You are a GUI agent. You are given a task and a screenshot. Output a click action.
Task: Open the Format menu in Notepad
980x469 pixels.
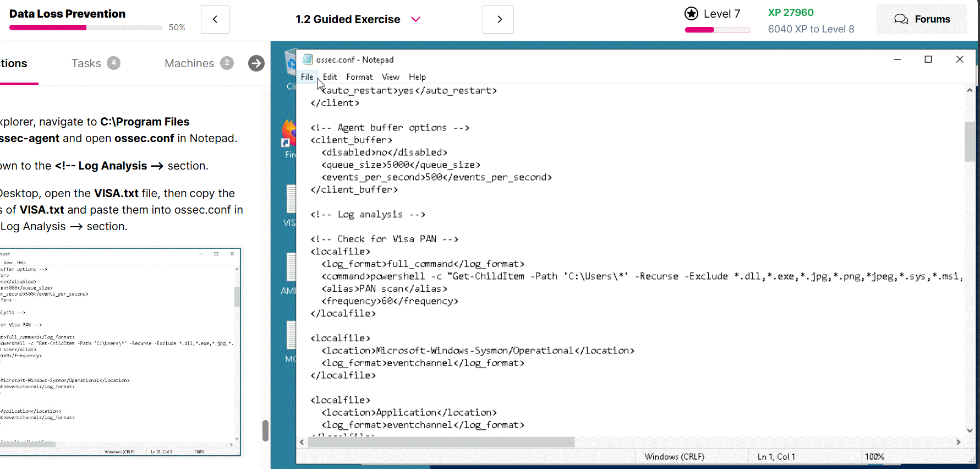(359, 77)
